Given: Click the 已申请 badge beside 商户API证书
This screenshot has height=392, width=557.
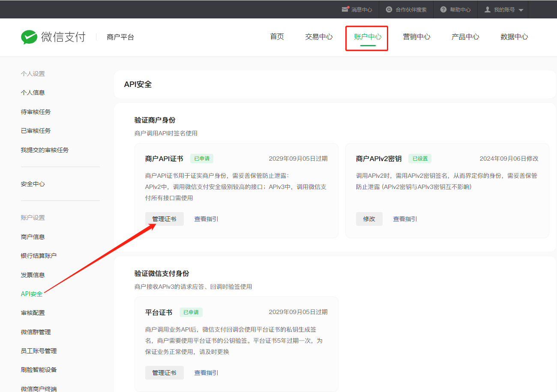Looking at the screenshot, I should point(202,159).
